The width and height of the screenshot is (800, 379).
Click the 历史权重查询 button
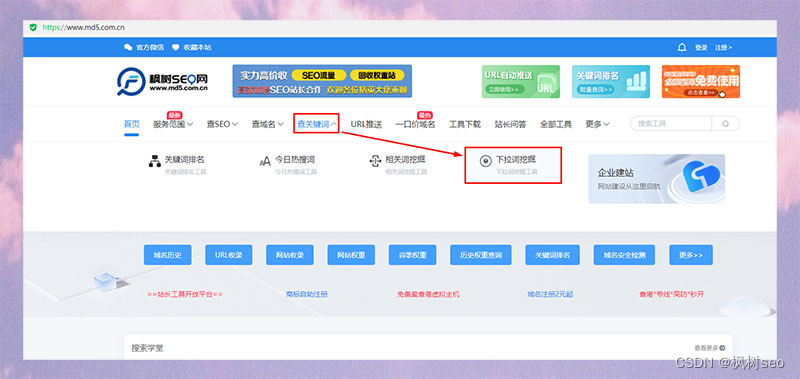click(481, 255)
